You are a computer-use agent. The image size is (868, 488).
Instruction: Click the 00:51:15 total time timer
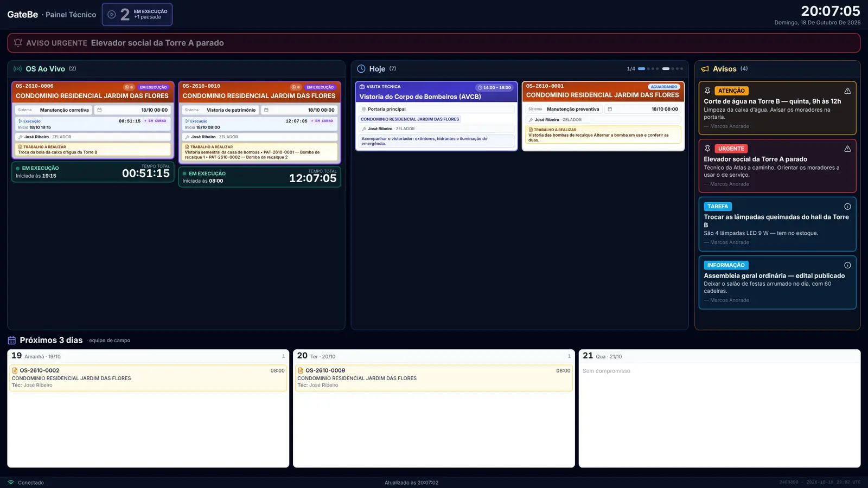pos(146,174)
